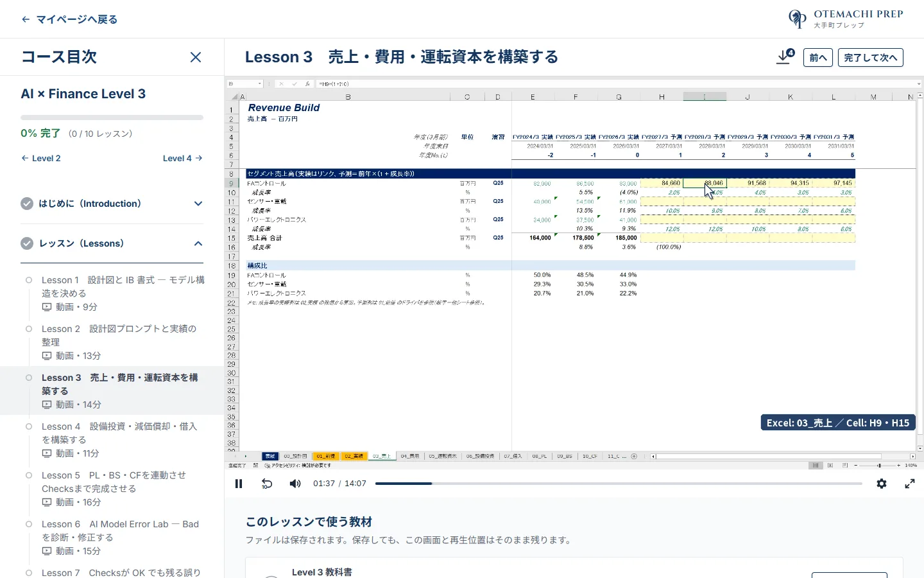This screenshot has height=578, width=924.
Task: Mute the video volume
Action: point(295,484)
